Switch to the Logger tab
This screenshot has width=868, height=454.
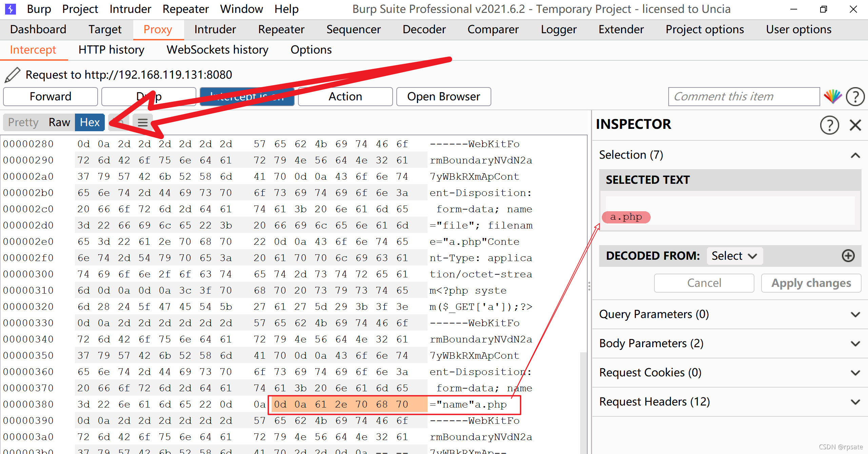(559, 30)
